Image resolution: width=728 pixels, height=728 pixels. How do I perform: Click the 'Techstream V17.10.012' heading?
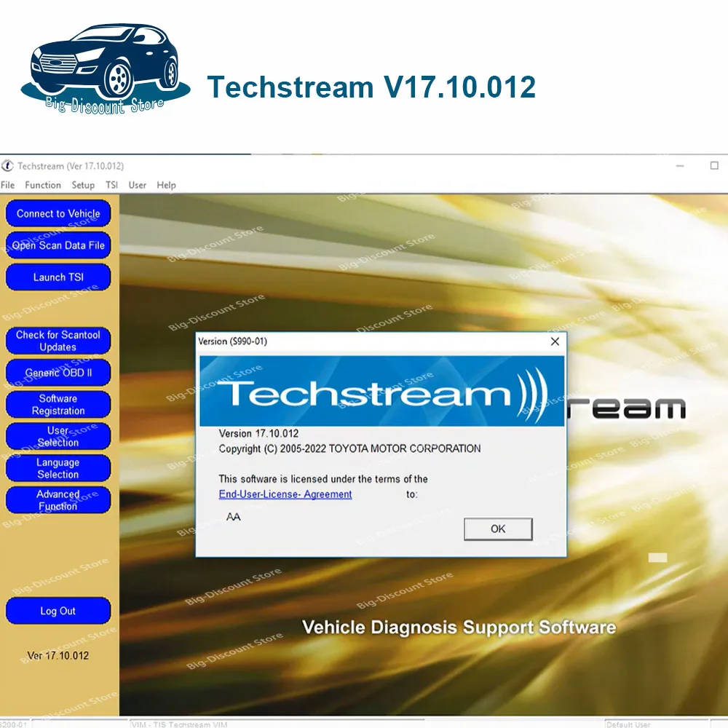[x=371, y=87]
